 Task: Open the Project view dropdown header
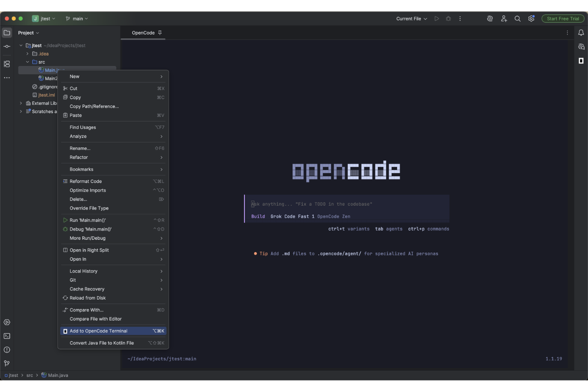click(x=28, y=33)
